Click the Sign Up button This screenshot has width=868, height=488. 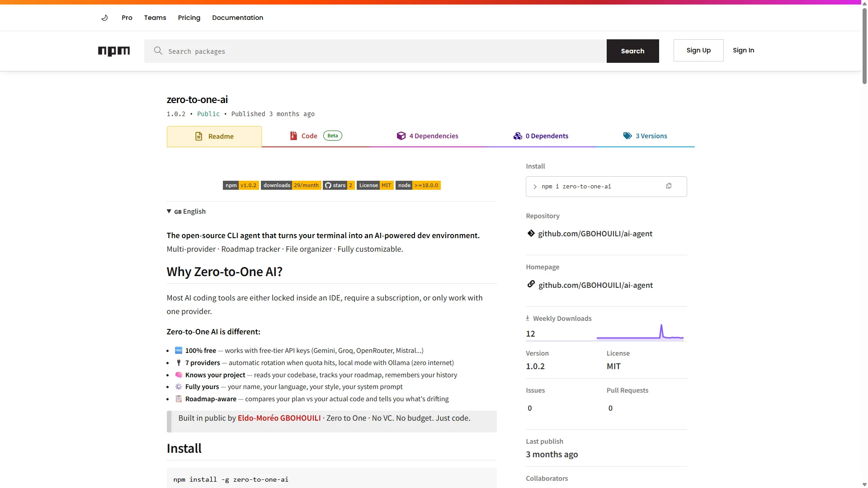698,50
